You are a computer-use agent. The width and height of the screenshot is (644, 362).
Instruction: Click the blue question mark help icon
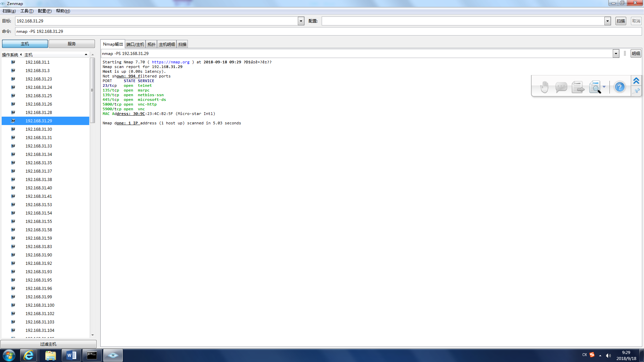tap(620, 87)
